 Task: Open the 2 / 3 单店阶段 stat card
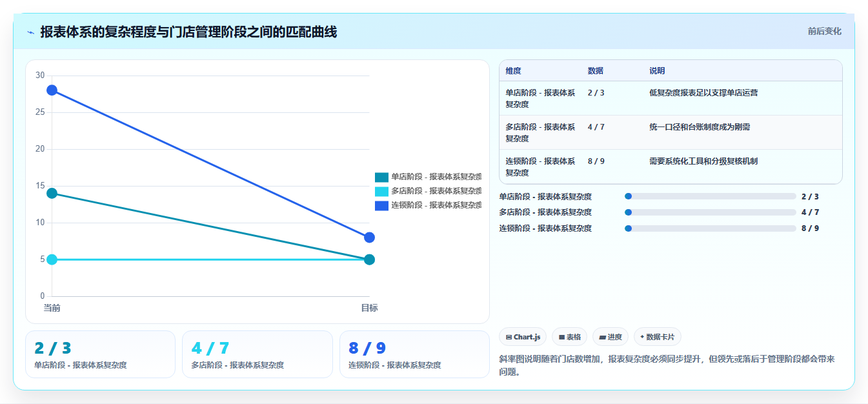tap(100, 354)
